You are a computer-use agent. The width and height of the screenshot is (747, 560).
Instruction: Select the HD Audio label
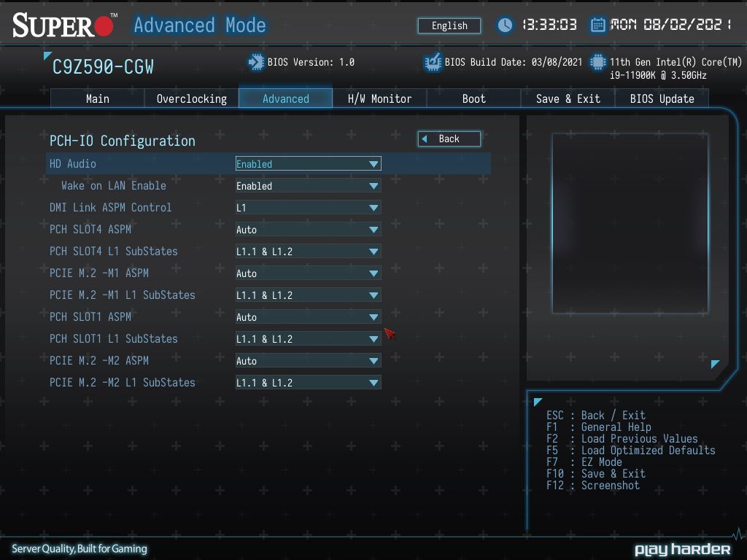(73, 164)
